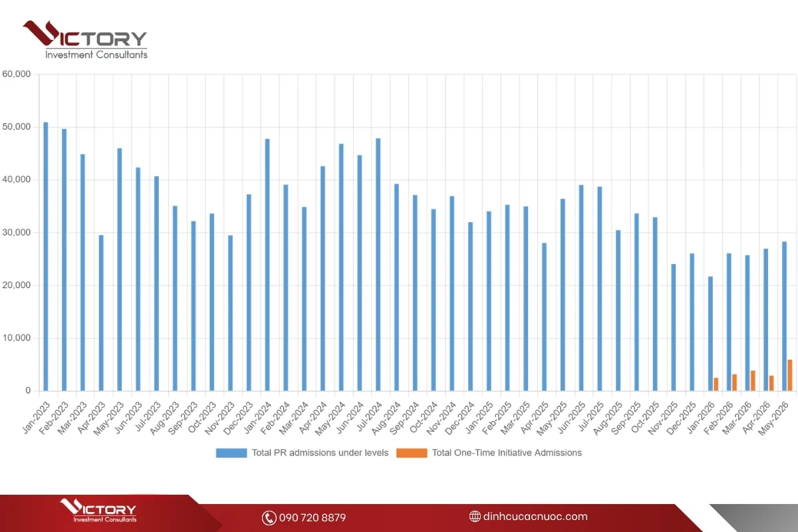This screenshot has width=798, height=532.
Task: Select the Jun-2025 blue bar
Action: 581,288
